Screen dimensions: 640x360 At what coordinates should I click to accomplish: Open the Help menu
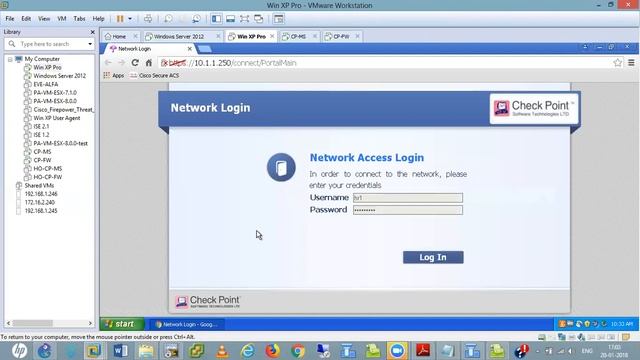coord(98,19)
